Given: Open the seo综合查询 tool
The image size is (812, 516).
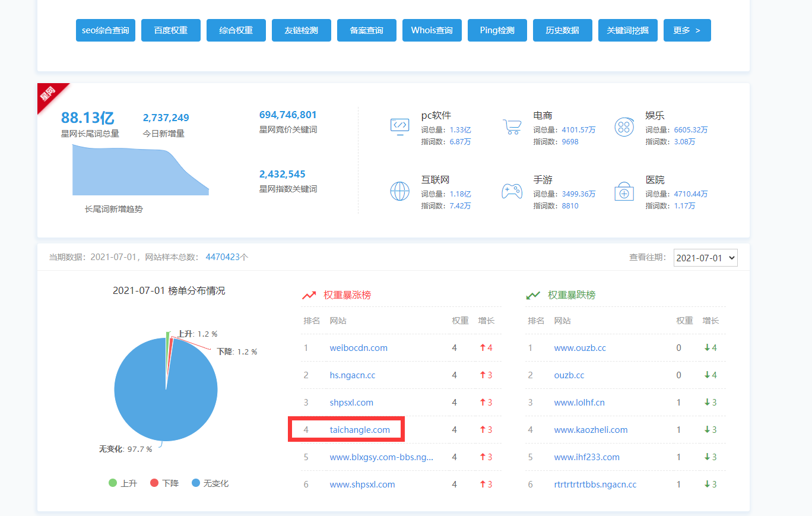Looking at the screenshot, I should [106, 30].
